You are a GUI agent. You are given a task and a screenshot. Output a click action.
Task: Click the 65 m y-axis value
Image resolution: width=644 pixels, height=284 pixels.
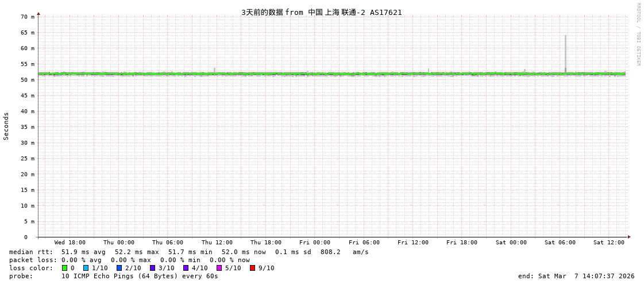(x=27, y=32)
